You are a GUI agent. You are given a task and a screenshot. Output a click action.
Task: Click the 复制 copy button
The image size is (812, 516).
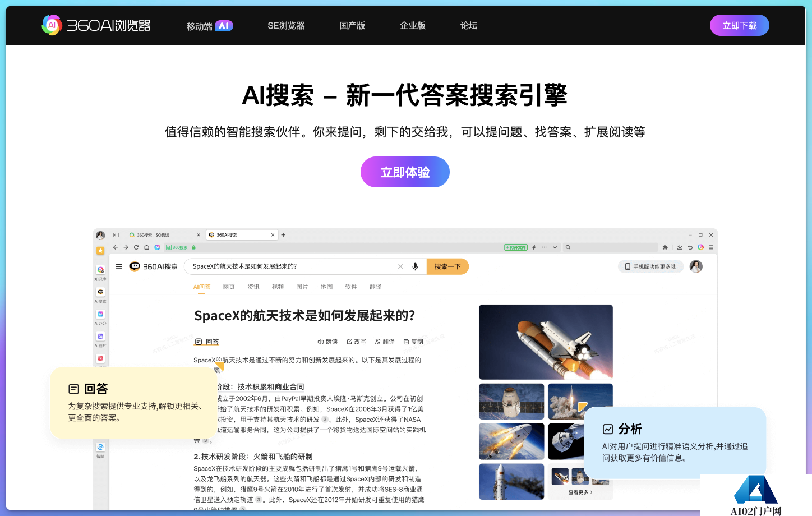pyautogui.click(x=413, y=342)
